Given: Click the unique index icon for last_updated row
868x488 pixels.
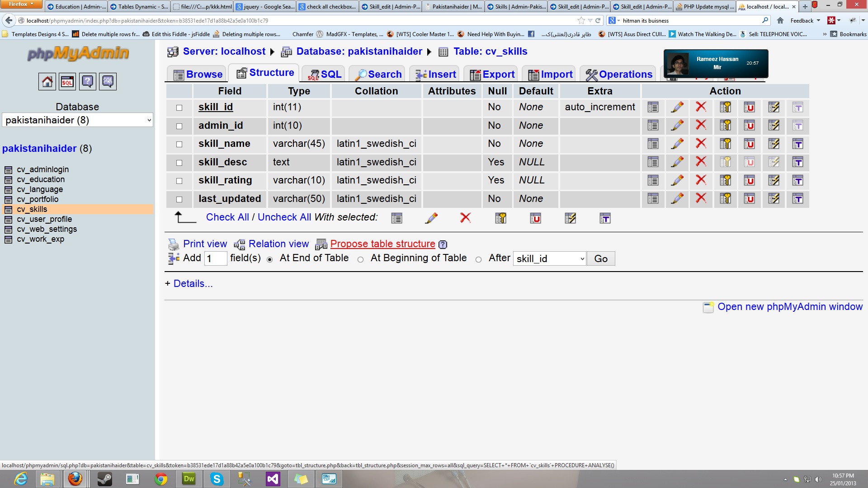Looking at the screenshot, I should click(749, 199).
